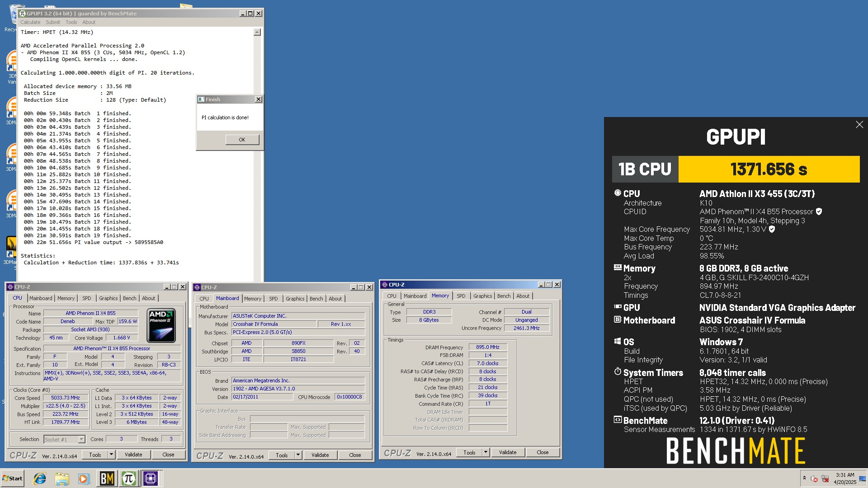The height and width of the screenshot is (488, 868).
Task: Click Crosshair IV Formula model field
Action: tap(274, 324)
